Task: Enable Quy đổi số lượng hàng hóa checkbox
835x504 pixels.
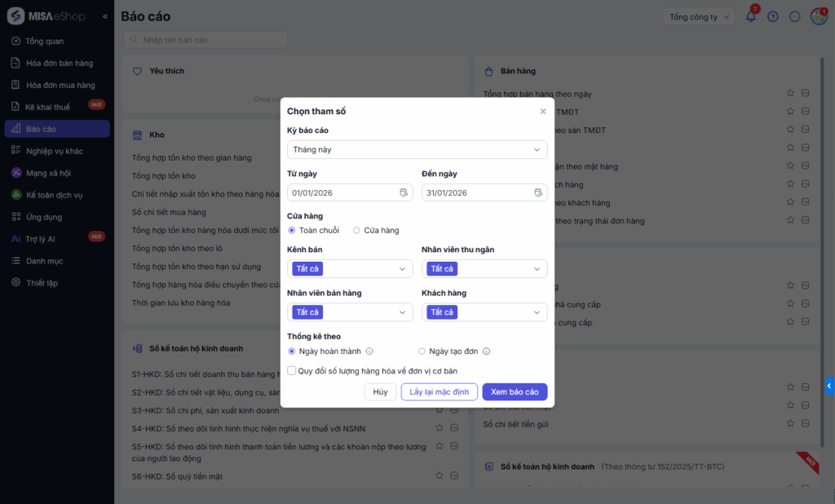Action: point(292,370)
